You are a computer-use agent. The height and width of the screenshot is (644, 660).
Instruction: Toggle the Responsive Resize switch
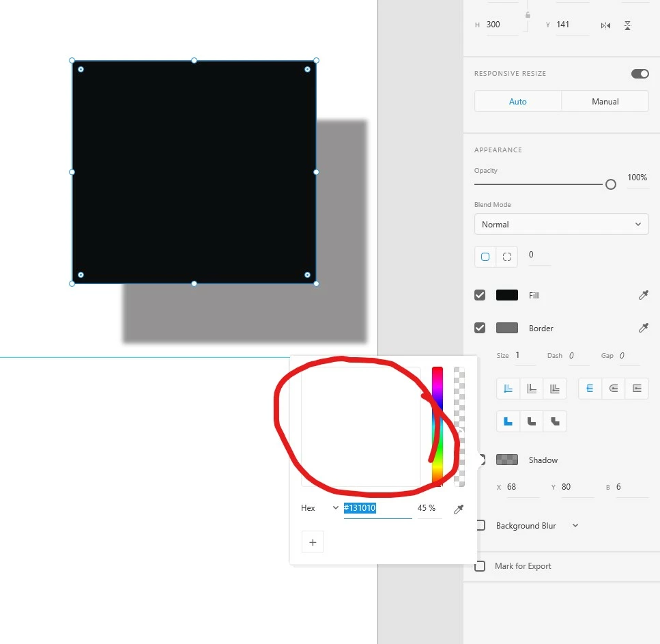[x=640, y=74]
